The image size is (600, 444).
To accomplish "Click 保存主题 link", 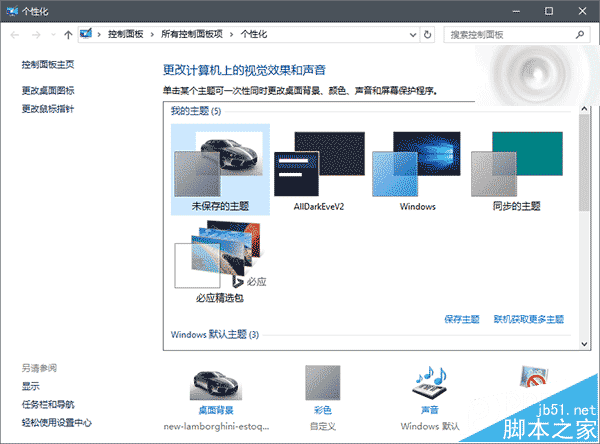I will point(461,319).
